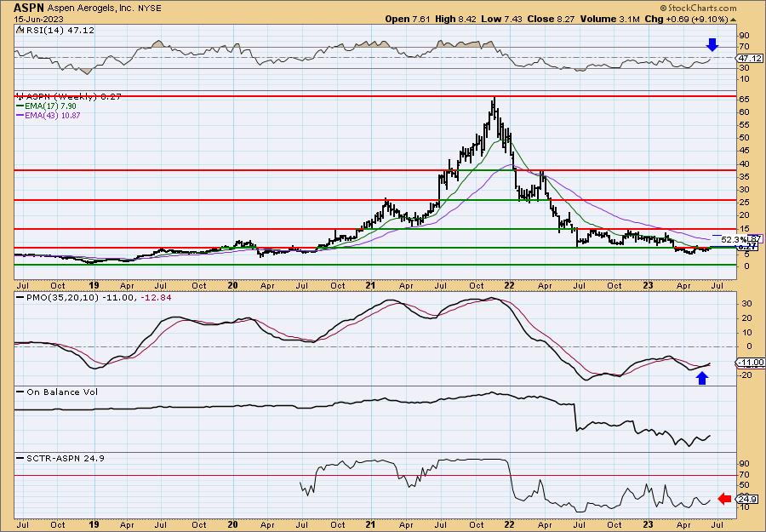Click the EMA(17) 7.90 legend entry

51,106
